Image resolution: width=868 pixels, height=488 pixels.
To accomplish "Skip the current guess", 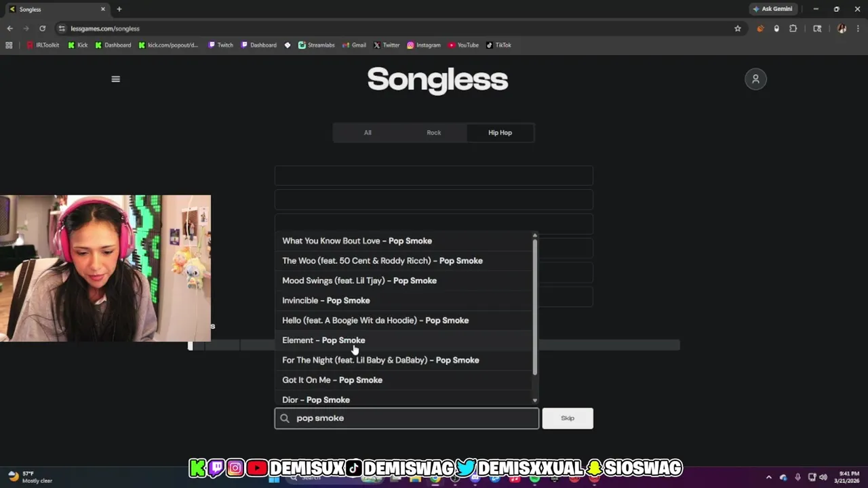I will point(568,418).
